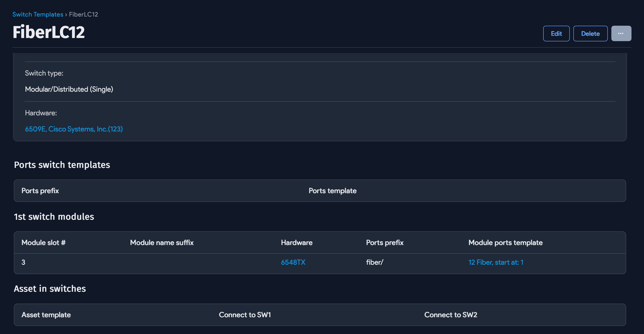The height and width of the screenshot is (334, 644).
Task: Click the Delete button
Action: tap(590, 34)
